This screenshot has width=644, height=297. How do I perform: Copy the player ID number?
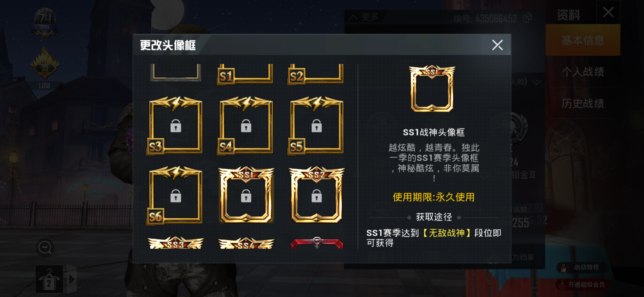pyautogui.click(x=527, y=18)
